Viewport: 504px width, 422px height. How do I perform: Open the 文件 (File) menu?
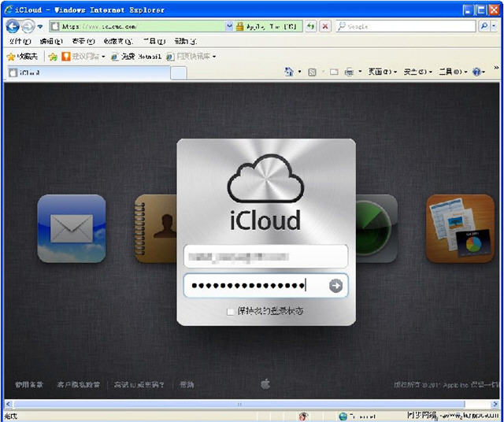(x=20, y=42)
